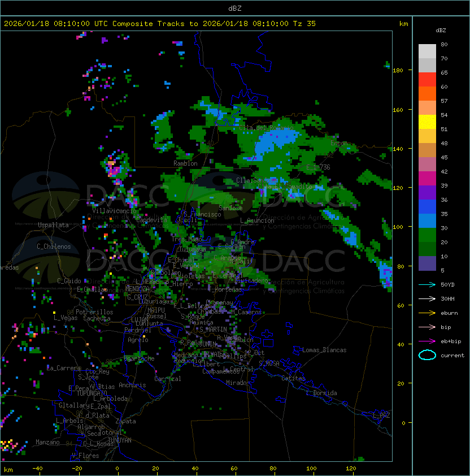Select the bright green swatch between 30 and 20
This screenshot has width=470, height=476.
427,235
